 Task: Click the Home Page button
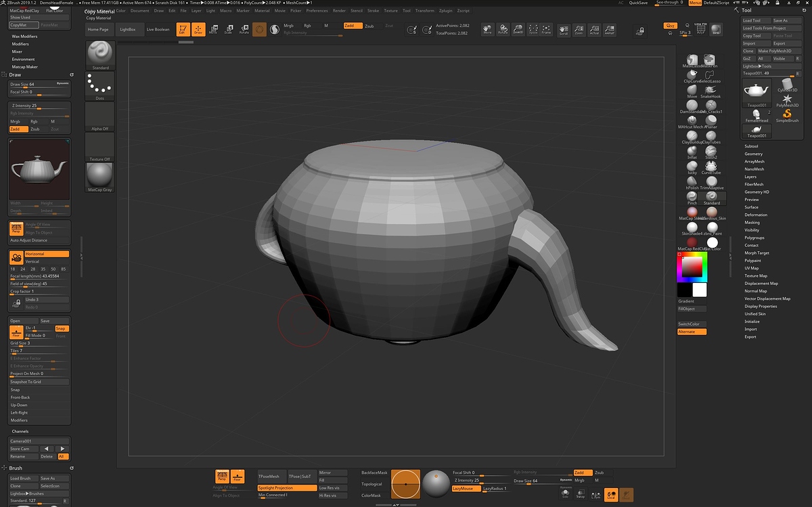(98, 30)
